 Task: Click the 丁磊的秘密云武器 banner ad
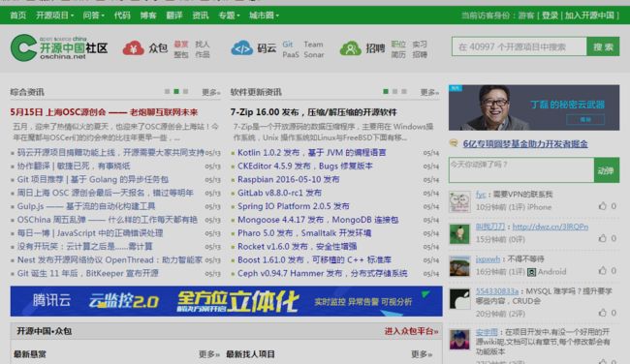[x=534, y=107]
